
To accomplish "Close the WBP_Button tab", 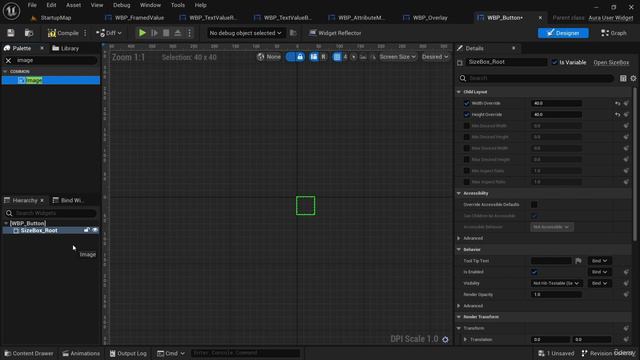I will pyautogui.click(x=540, y=18).
